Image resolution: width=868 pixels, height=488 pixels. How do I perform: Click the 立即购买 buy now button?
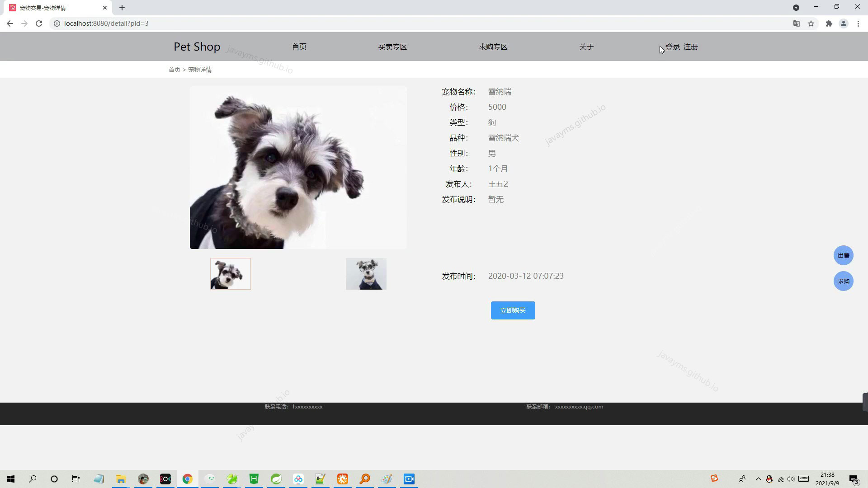[513, 310]
